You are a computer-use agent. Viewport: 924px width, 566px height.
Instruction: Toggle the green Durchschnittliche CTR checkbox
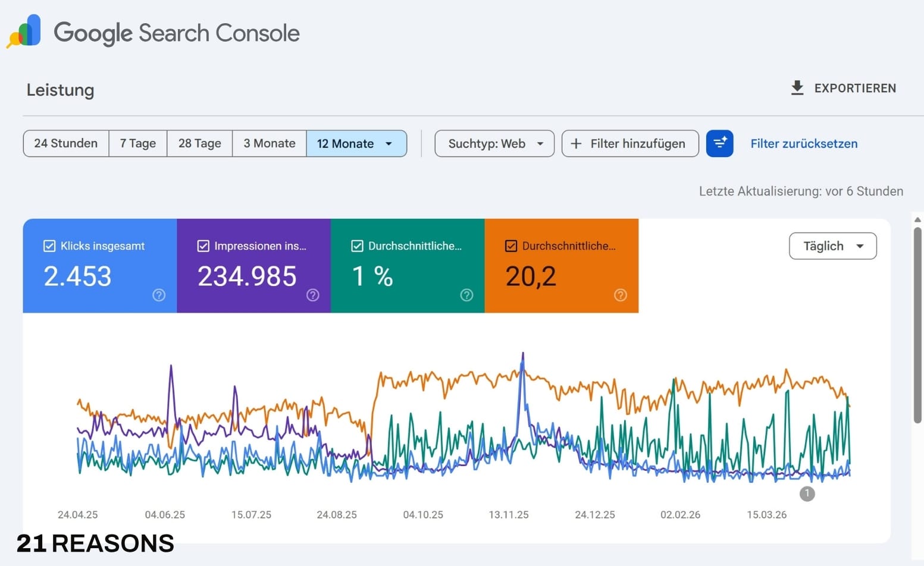click(357, 246)
